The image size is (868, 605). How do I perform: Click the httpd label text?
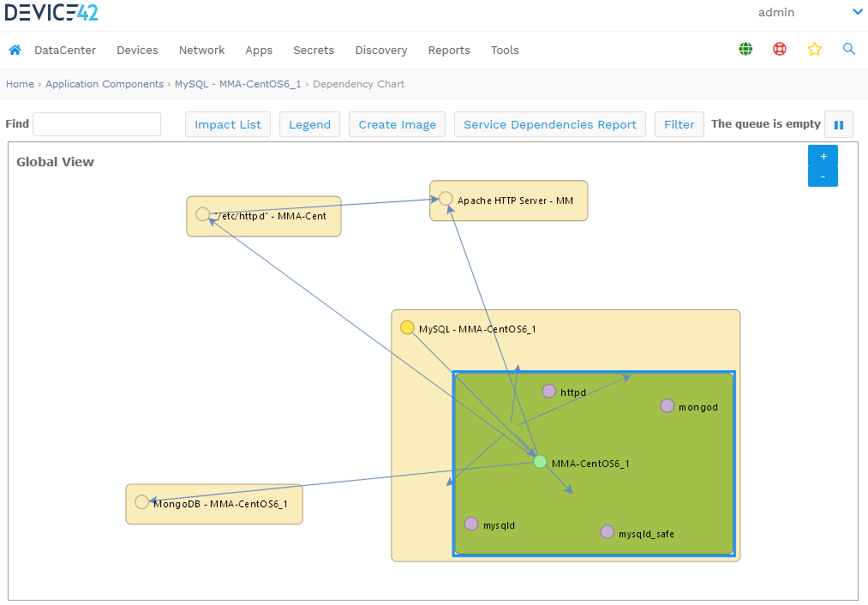click(573, 392)
